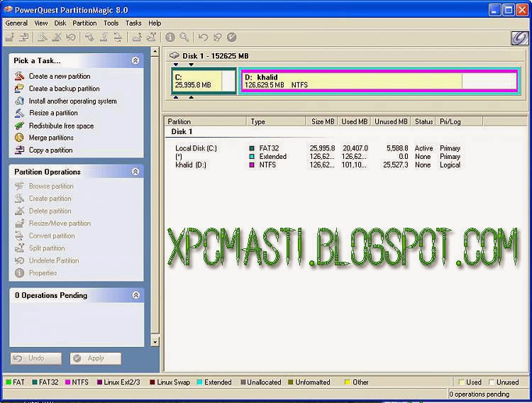Viewport: 532px width, 403px height.
Task: Click the Split partition toolbar icon
Action: (151, 37)
